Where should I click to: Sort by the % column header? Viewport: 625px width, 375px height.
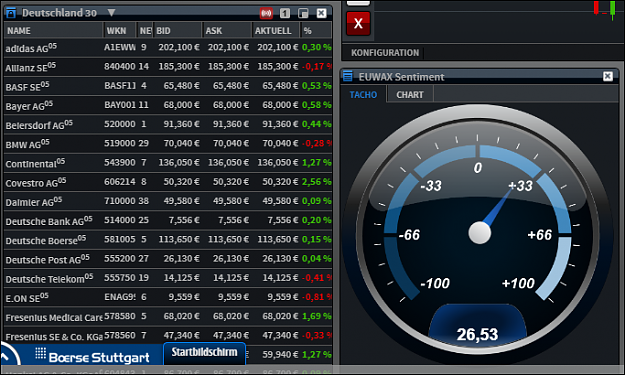[x=316, y=31]
